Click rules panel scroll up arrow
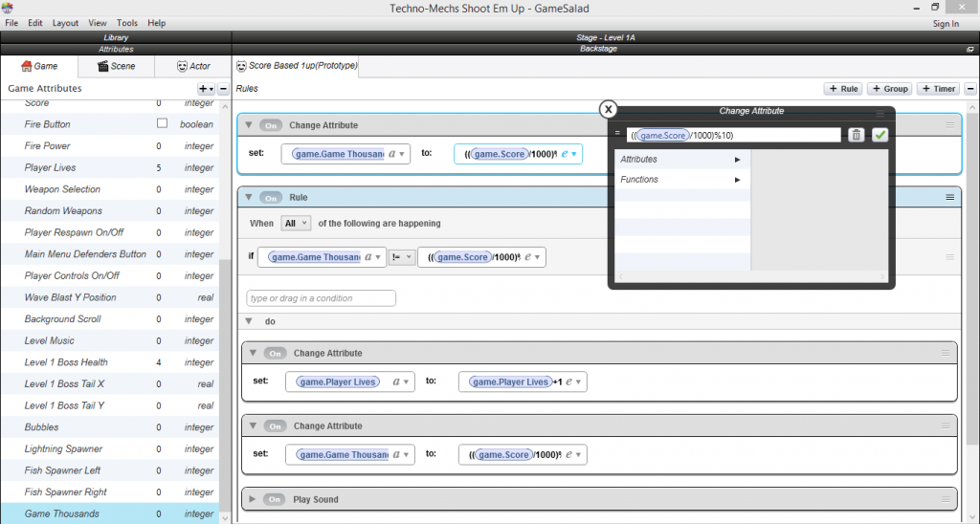The image size is (980, 524). [x=972, y=108]
